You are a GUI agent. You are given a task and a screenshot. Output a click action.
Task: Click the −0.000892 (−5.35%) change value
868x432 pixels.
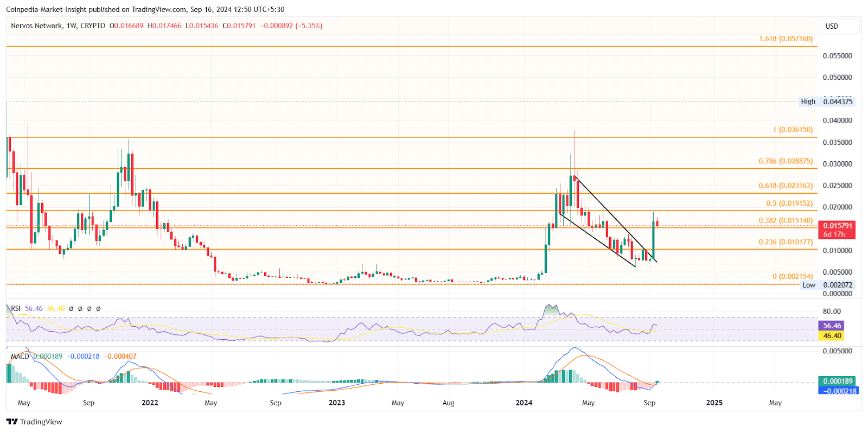pyautogui.click(x=291, y=26)
